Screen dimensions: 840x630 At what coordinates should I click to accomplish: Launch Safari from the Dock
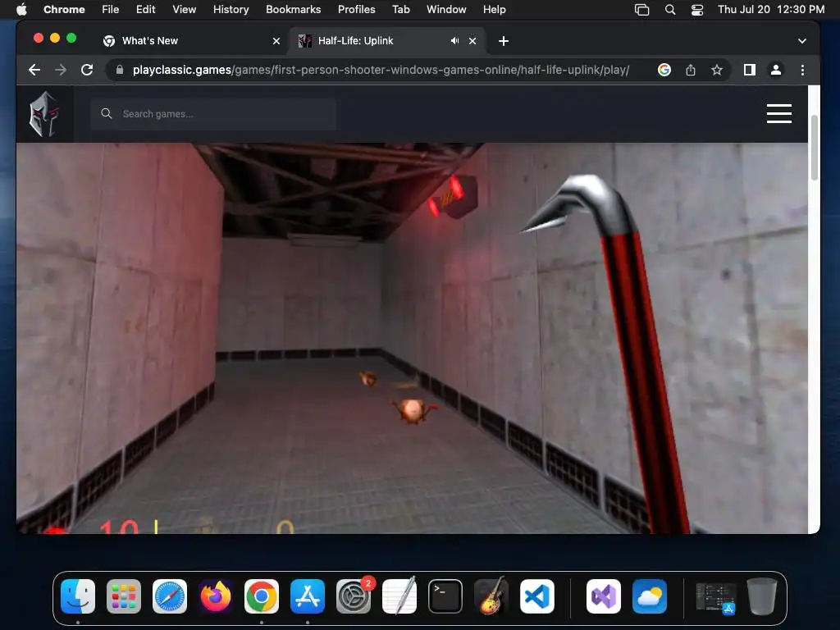tap(170, 596)
